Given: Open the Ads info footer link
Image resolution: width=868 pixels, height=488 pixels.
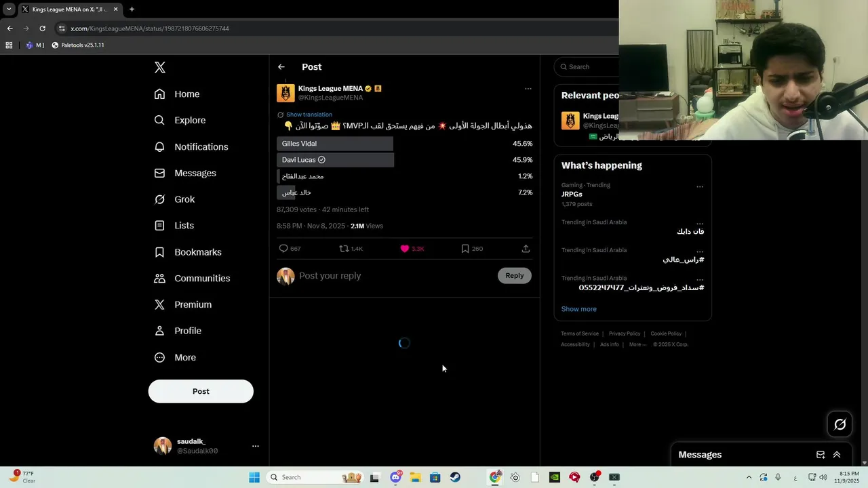Looking at the screenshot, I should point(610,344).
